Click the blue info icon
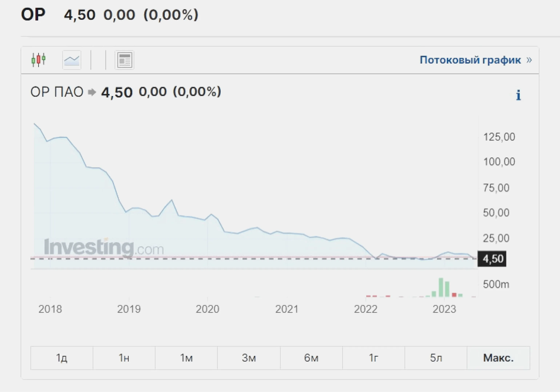This screenshot has height=392, width=560. coord(519,95)
